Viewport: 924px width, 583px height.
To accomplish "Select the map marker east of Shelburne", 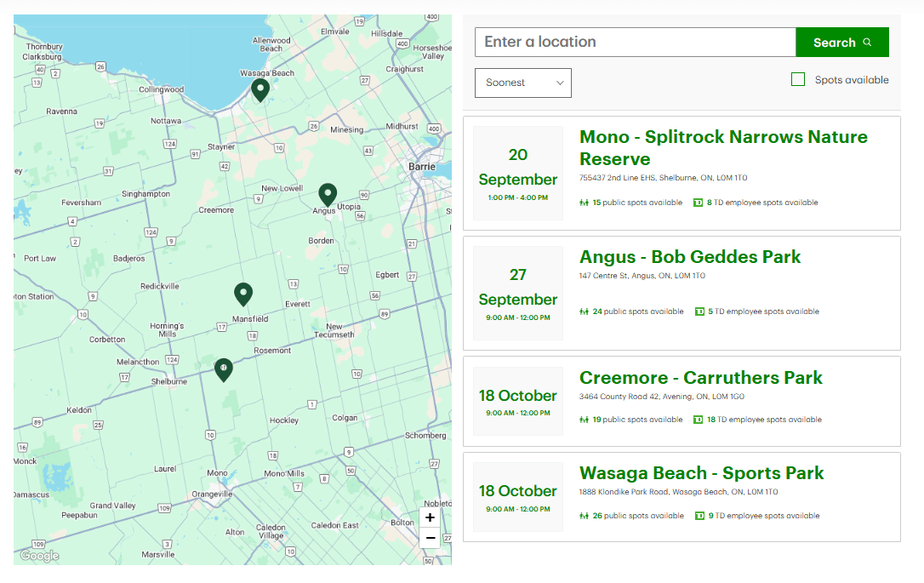I will (223, 369).
